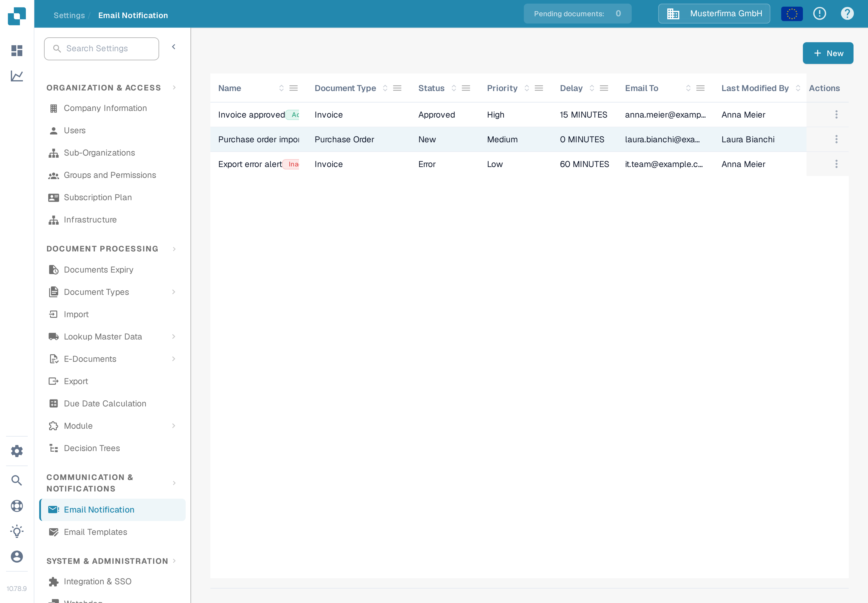Open the user account icon
Viewport: 868px width, 603px height.
tap(17, 556)
